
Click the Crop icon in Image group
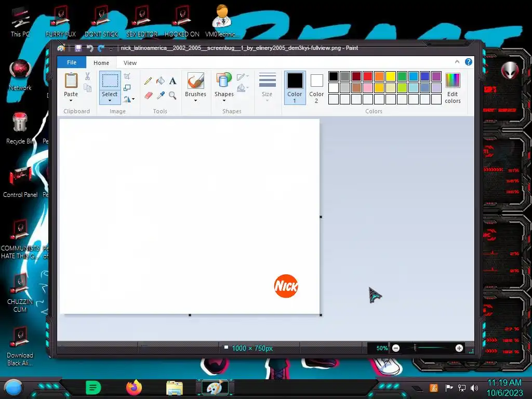pyautogui.click(x=127, y=76)
